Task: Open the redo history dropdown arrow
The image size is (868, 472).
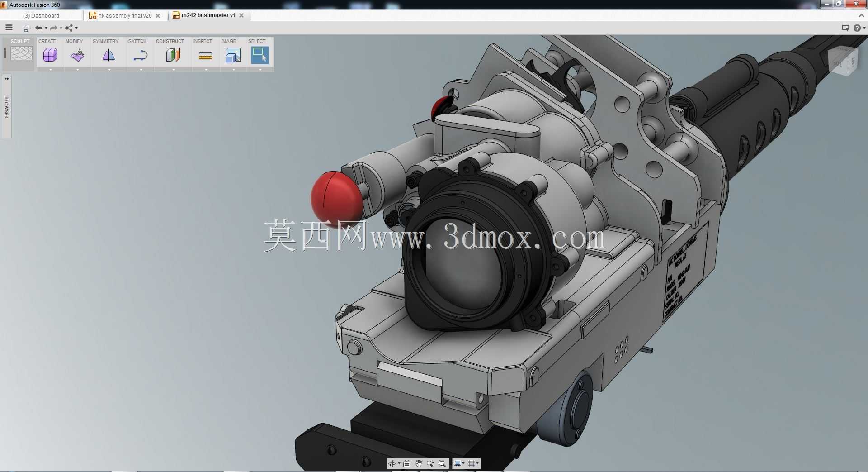Action: (x=61, y=28)
